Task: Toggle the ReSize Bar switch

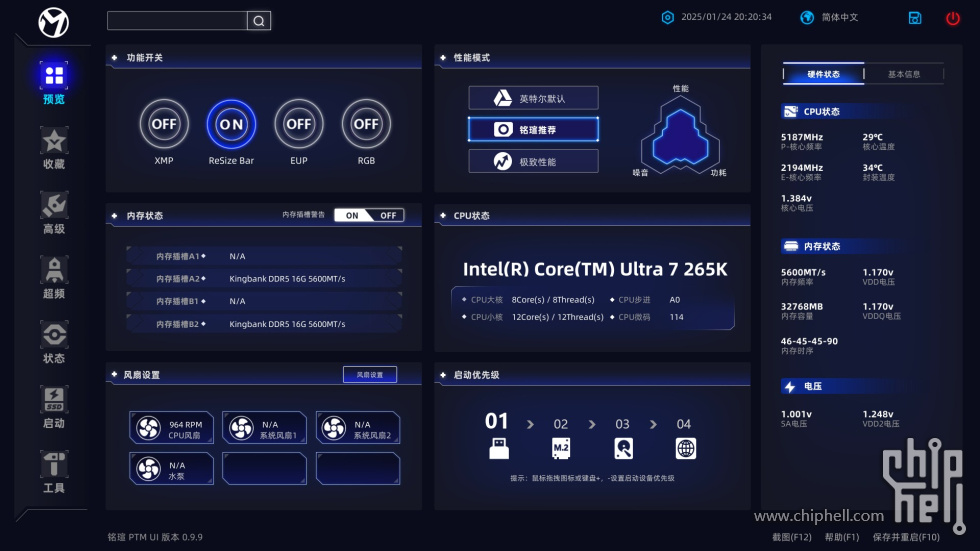Action: click(x=231, y=124)
